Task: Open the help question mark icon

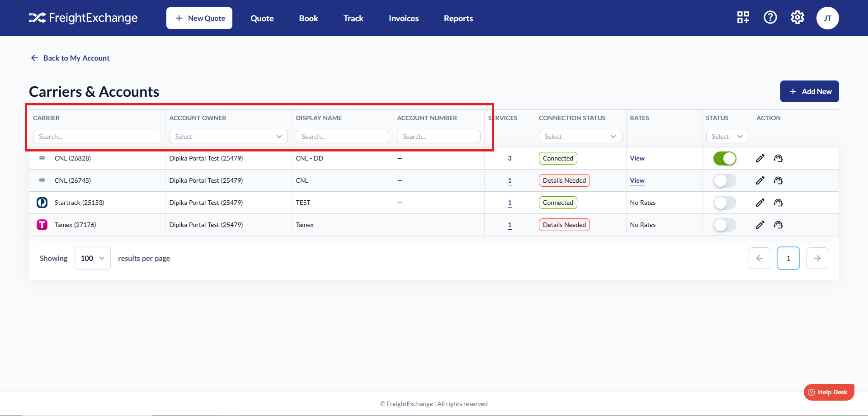Action: tap(770, 18)
